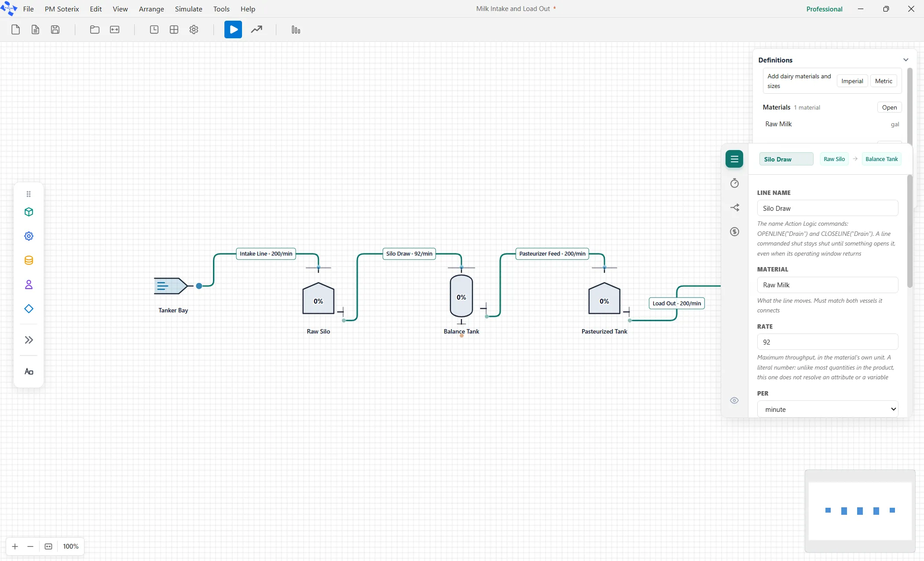This screenshot has height=561, width=924.
Task: Open the bar chart statistics icon
Action: (296, 29)
